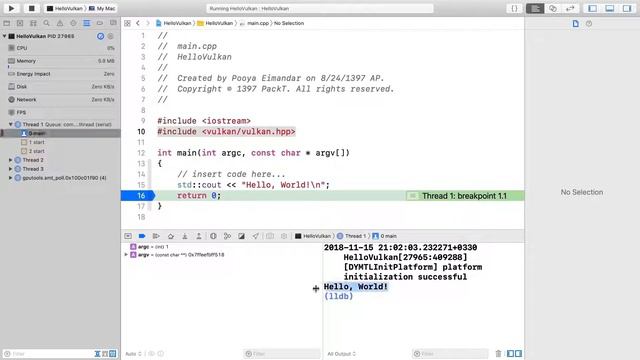Open the HelloVulkan scheme selector
This screenshot has height=360, width=640.
coord(64,8)
